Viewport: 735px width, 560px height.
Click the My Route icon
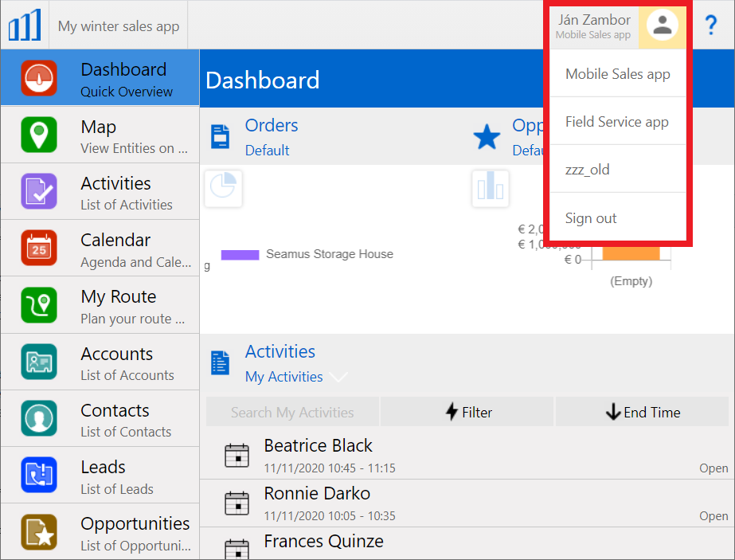pyautogui.click(x=38, y=305)
